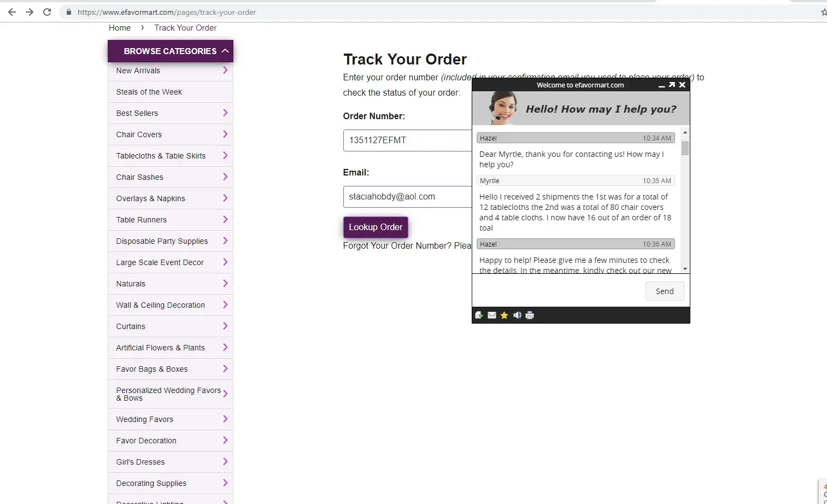Open Personalized Wedding Favors & Bows category

tap(171, 394)
